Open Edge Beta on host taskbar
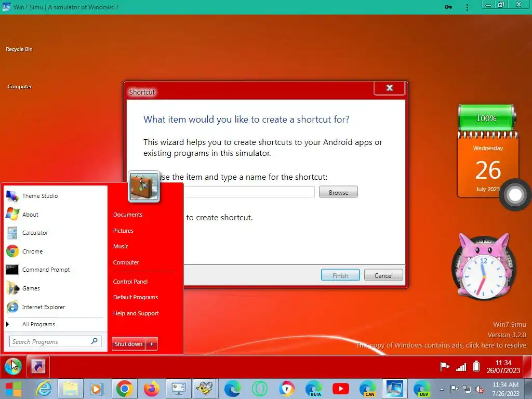This screenshot has width=532, height=399. (314, 389)
